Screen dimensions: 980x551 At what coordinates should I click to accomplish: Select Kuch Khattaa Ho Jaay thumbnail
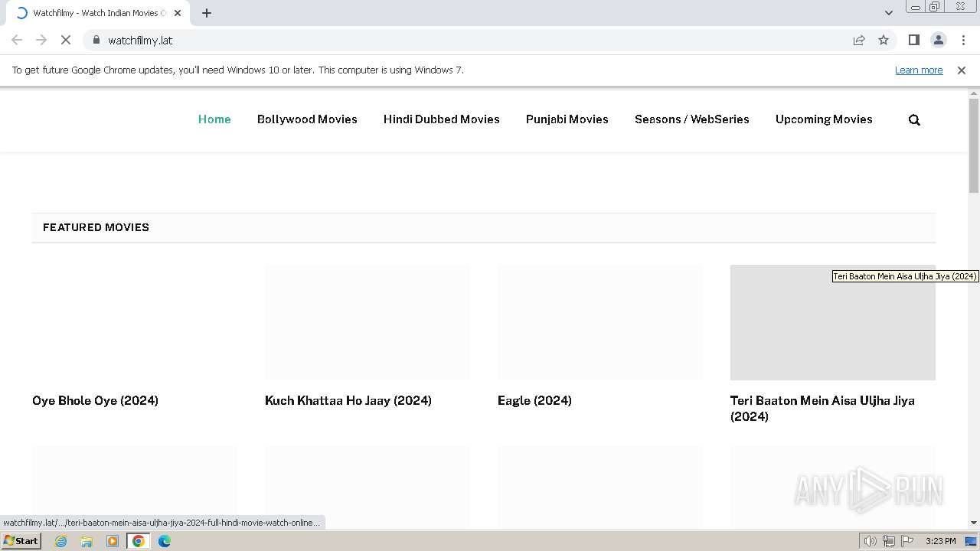click(x=367, y=322)
